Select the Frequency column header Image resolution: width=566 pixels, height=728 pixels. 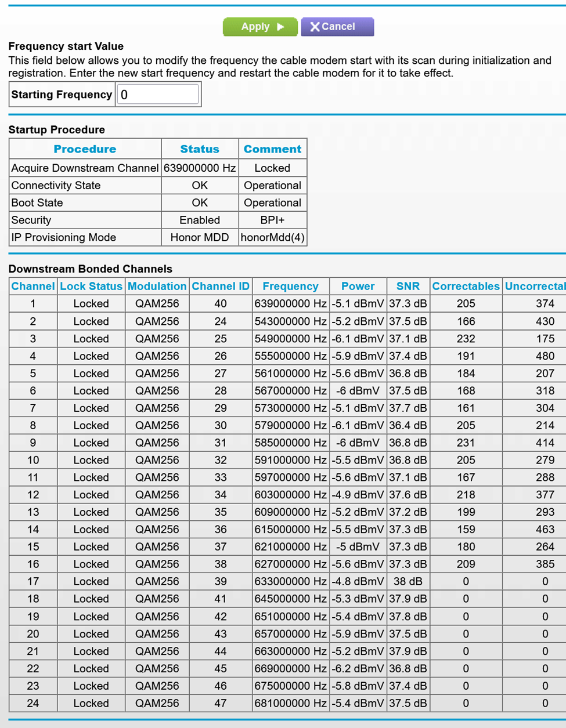[290, 286]
